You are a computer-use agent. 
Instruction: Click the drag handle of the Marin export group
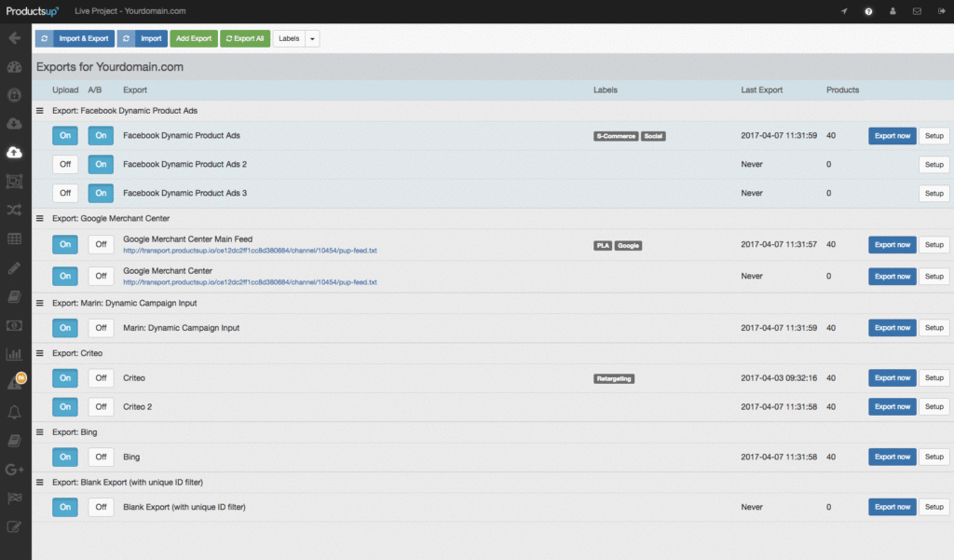point(39,303)
